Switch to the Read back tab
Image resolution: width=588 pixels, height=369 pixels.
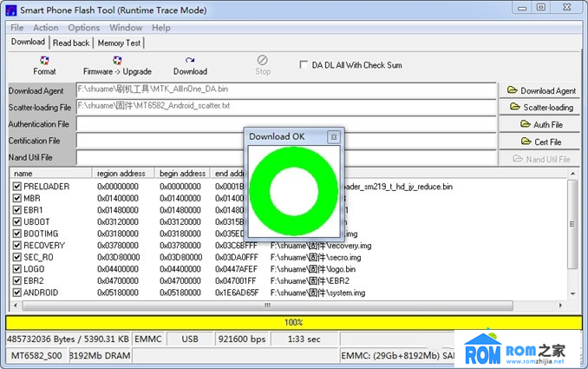pyautogui.click(x=71, y=43)
